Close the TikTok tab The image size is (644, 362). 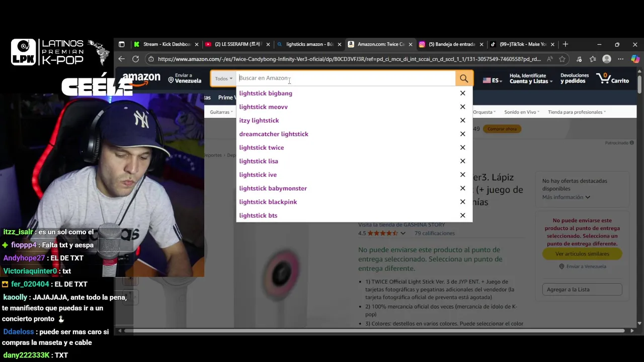[552, 44]
